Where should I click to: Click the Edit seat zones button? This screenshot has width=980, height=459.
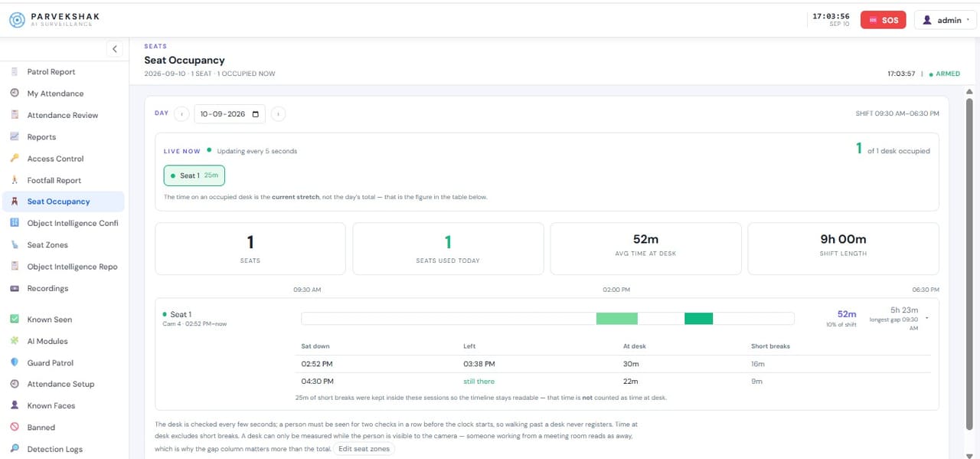coord(364,448)
